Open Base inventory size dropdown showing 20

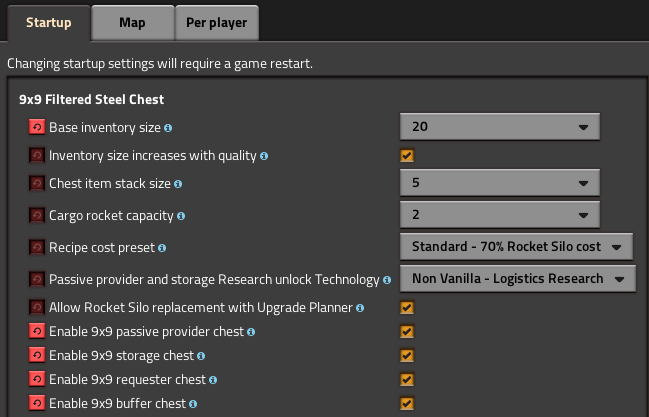click(x=500, y=127)
